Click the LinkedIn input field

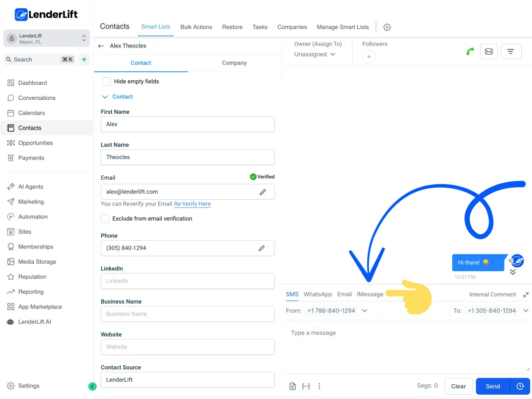[188, 281]
